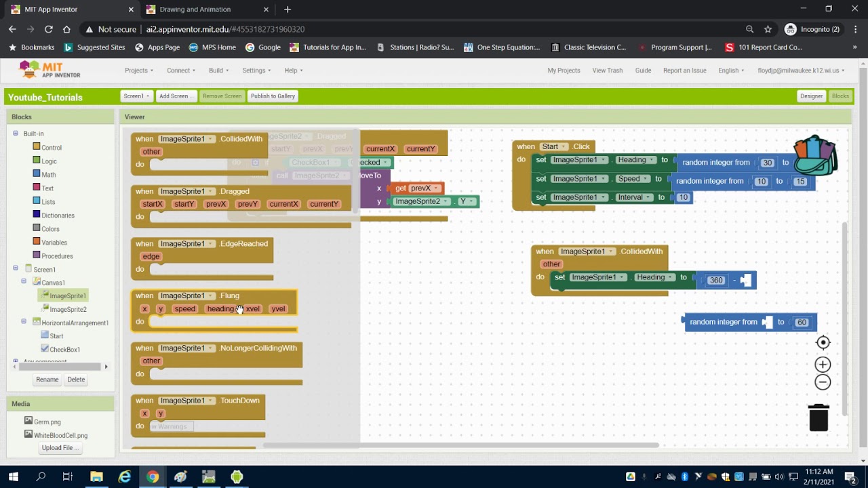Open the Screen1 screen selector dropdown
Screen dimensions: 868x488
click(x=136, y=96)
